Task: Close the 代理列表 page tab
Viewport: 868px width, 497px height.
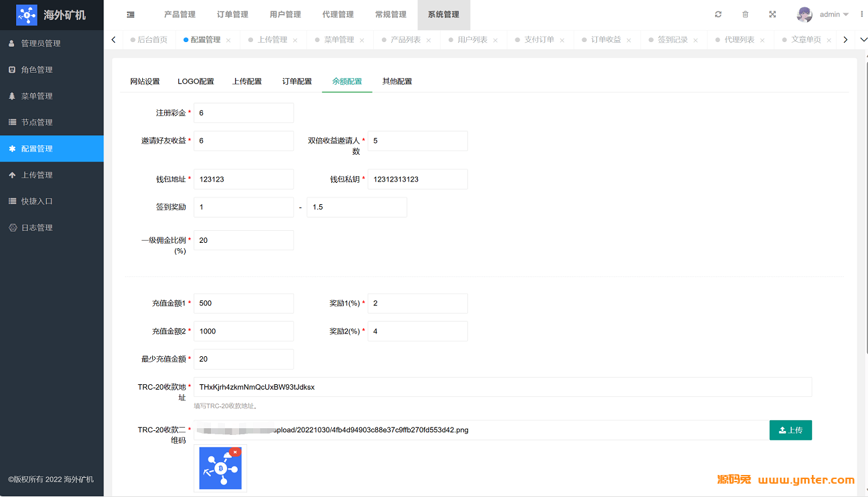Action: click(x=763, y=40)
